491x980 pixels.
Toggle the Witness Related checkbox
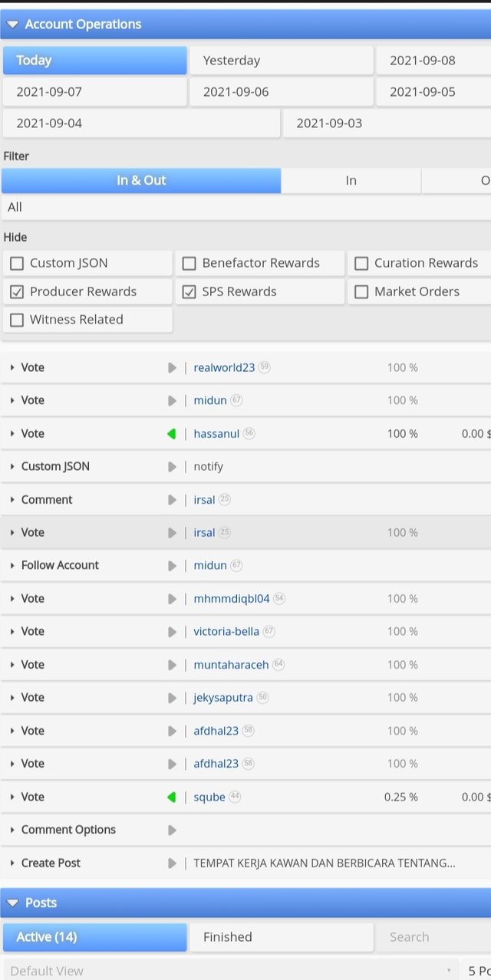click(x=17, y=321)
